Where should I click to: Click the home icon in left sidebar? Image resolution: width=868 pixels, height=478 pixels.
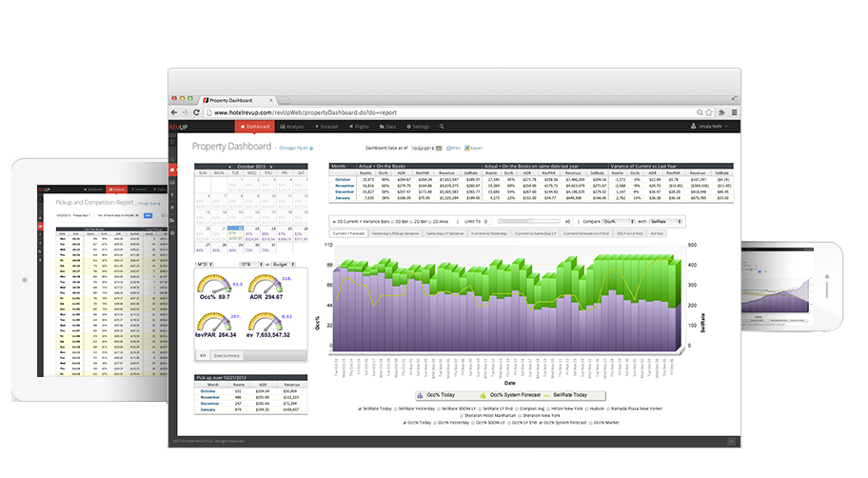pos(172,169)
